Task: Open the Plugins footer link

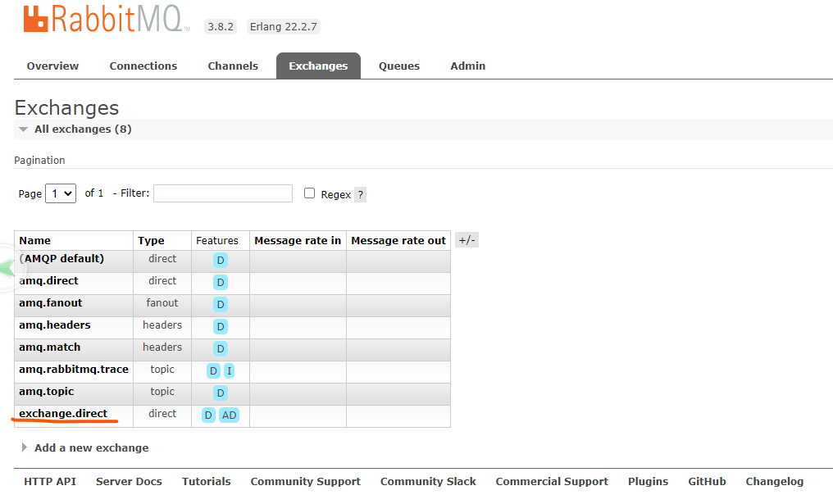Action: tap(649, 482)
